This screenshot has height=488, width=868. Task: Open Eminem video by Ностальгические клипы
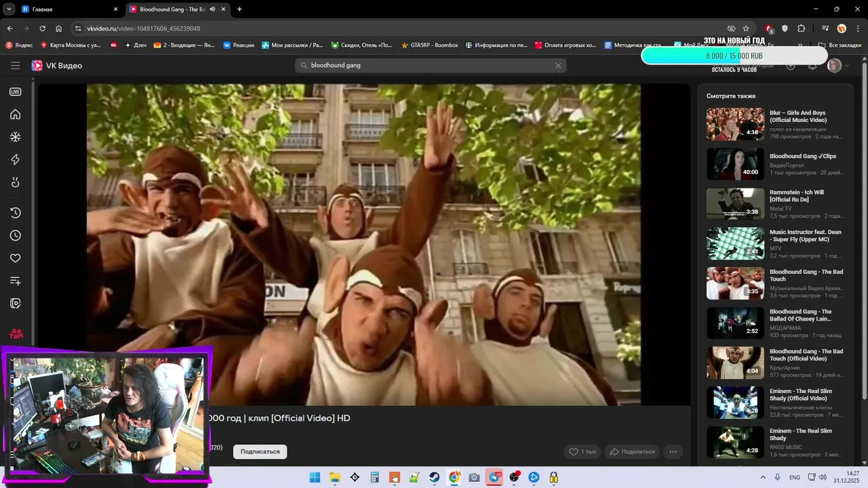tap(735, 403)
